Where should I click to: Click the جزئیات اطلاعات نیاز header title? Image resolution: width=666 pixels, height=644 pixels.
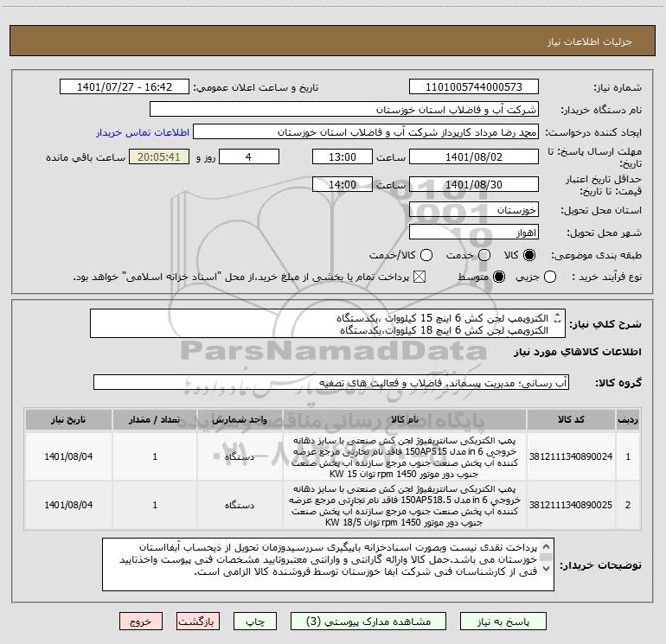(590, 41)
